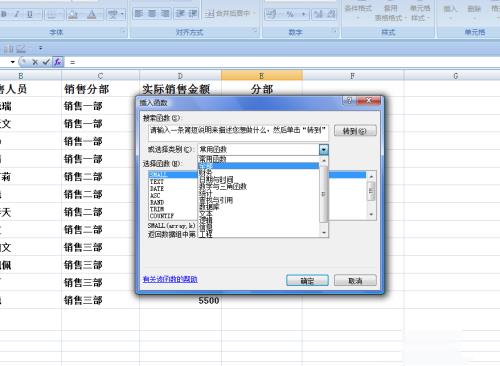Viewport: 500px width, 366px height.
Task: Click the 销售分部 header cell
Action: pyautogui.click(x=100, y=89)
